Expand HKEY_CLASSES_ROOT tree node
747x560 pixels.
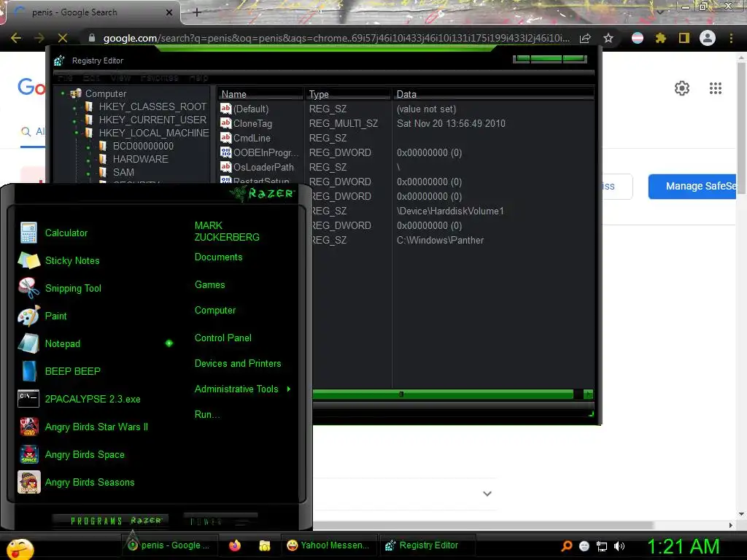(x=75, y=108)
